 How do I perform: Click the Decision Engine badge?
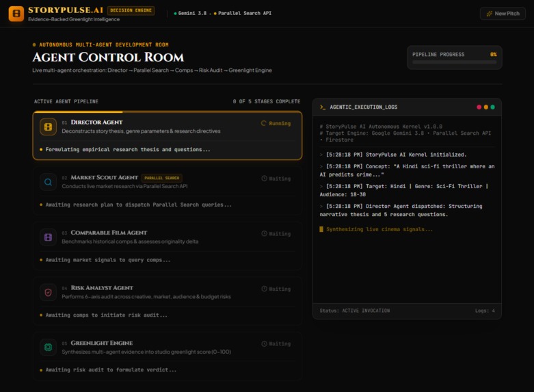pyautogui.click(x=131, y=10)
